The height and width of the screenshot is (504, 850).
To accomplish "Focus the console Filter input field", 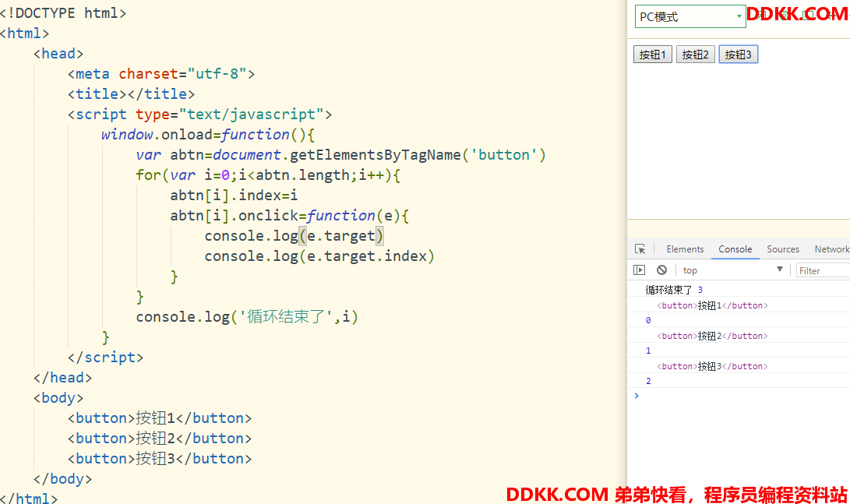I will [x=824, y=270].
